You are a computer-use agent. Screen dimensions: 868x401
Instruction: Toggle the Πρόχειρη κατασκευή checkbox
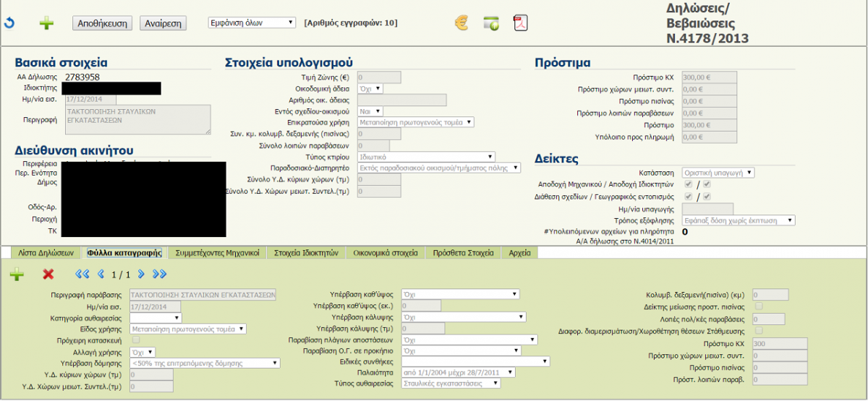136,340
